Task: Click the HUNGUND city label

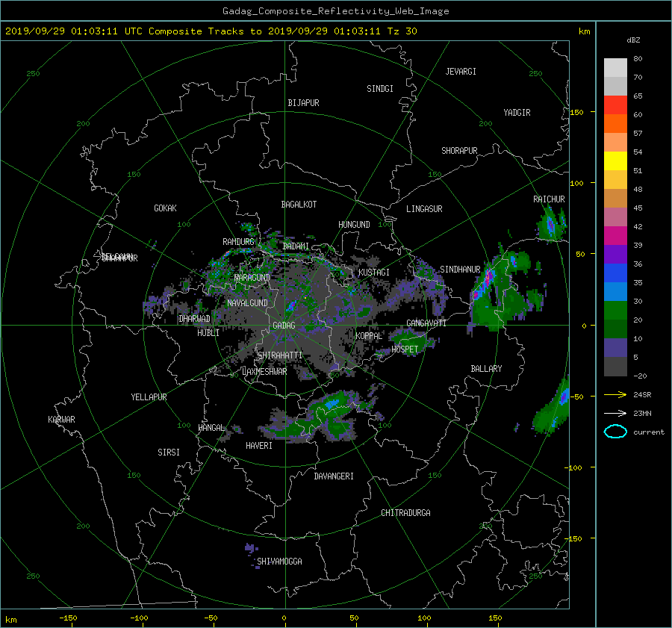Action: pos(354,224)
